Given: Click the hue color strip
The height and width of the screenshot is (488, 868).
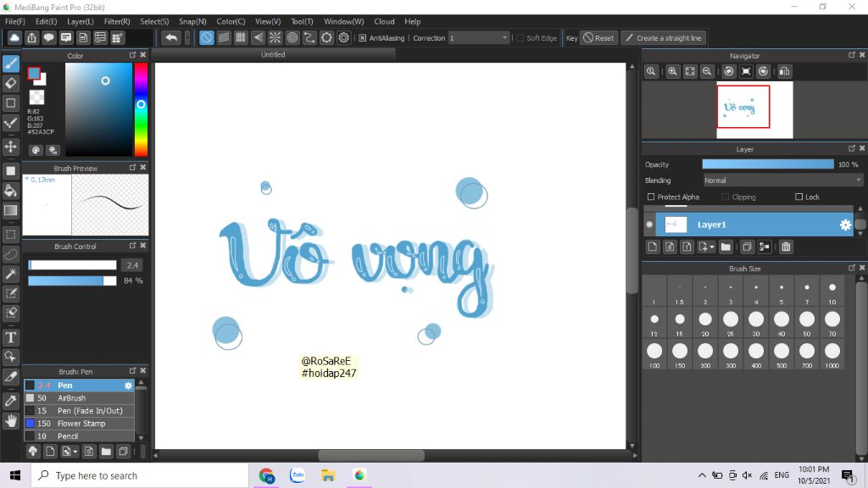Looking at the screenshot, I should pyautogui.click(x=142, y=109).
